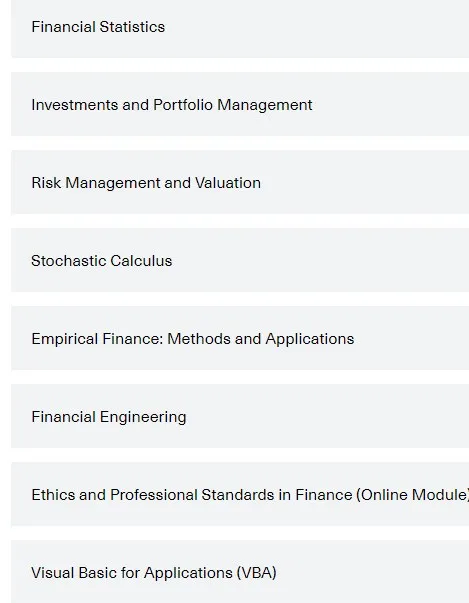Select the Ethics Online Module title text
This screenshot has height=603, width=469.
[250, 495]
